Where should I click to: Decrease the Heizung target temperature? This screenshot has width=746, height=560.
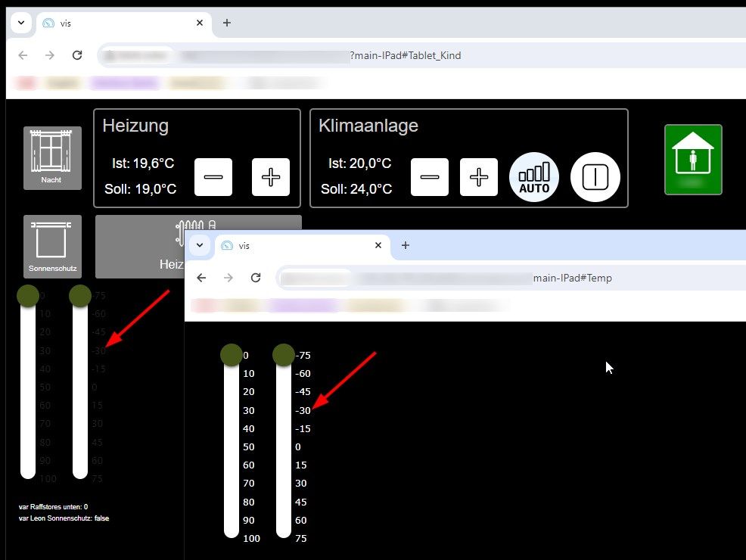pos(213,177)
